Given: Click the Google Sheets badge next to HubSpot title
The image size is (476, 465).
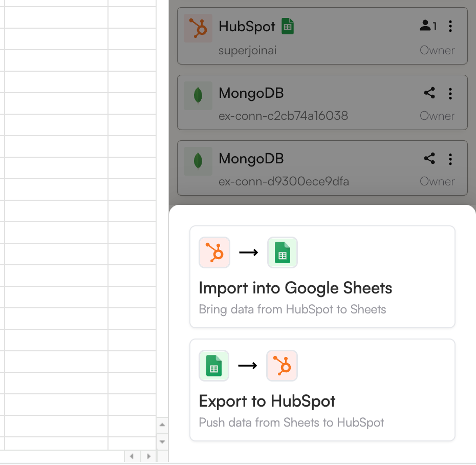Looking at the screenshot, I should click(288, 26).
